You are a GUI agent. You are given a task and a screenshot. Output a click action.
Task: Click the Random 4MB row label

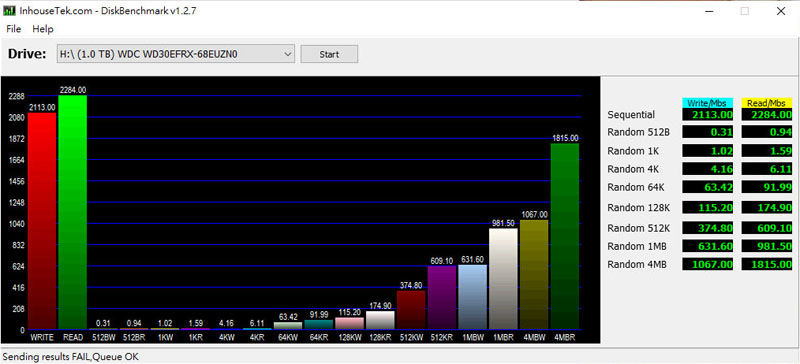click(637, 264)
